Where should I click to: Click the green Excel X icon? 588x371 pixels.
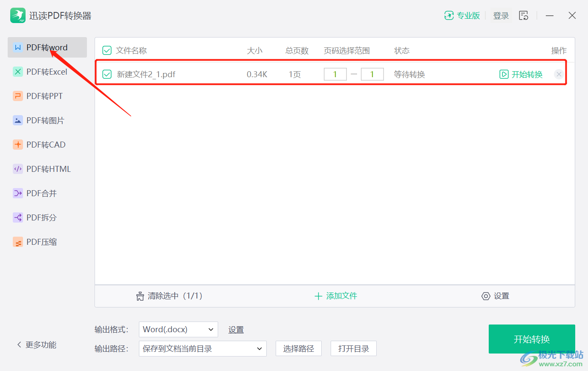click(18, 72)
